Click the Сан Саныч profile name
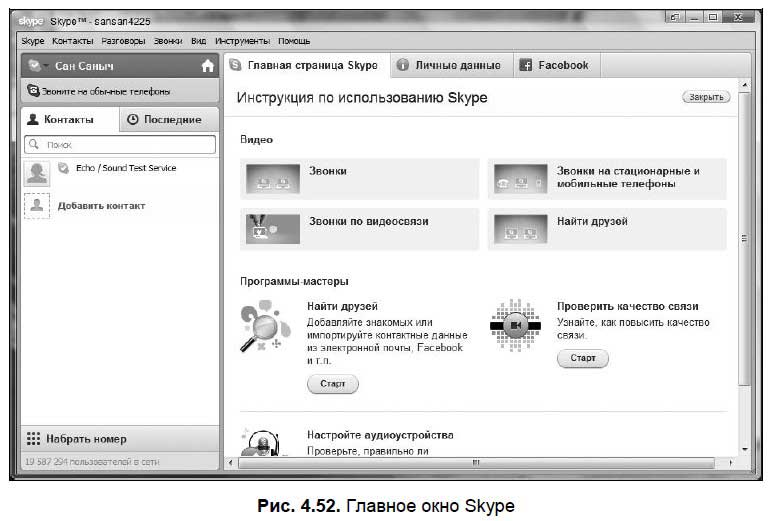The width and height of the screenshot is (772, 521). pyautogui.click(x=84, y=66)
